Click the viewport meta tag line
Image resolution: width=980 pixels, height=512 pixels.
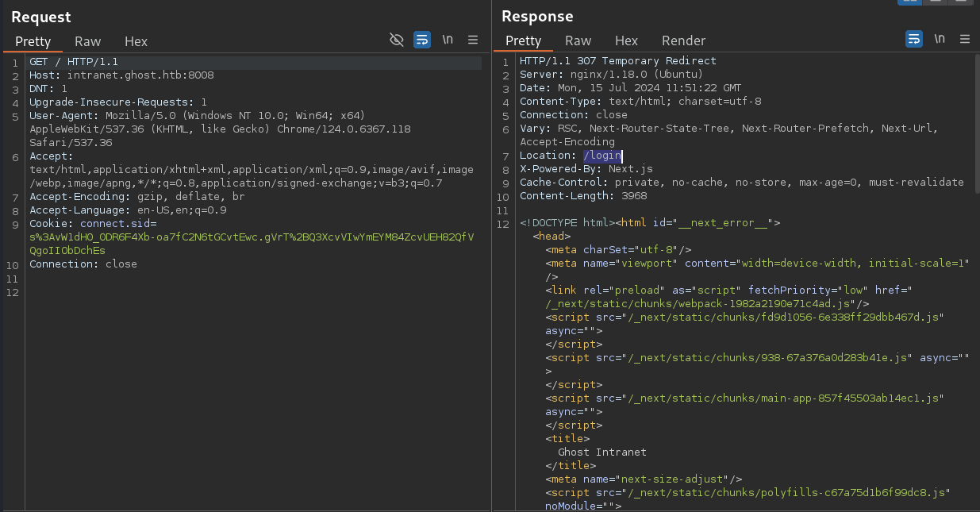coord(758,264)
